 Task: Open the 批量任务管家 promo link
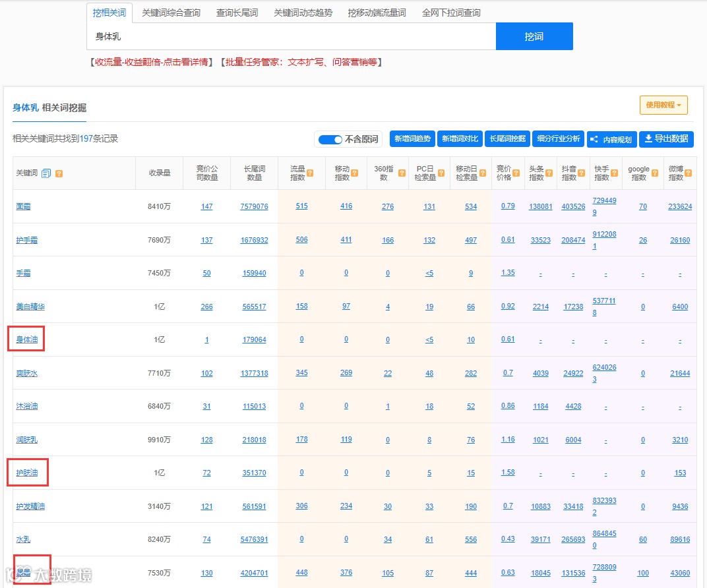301,62
